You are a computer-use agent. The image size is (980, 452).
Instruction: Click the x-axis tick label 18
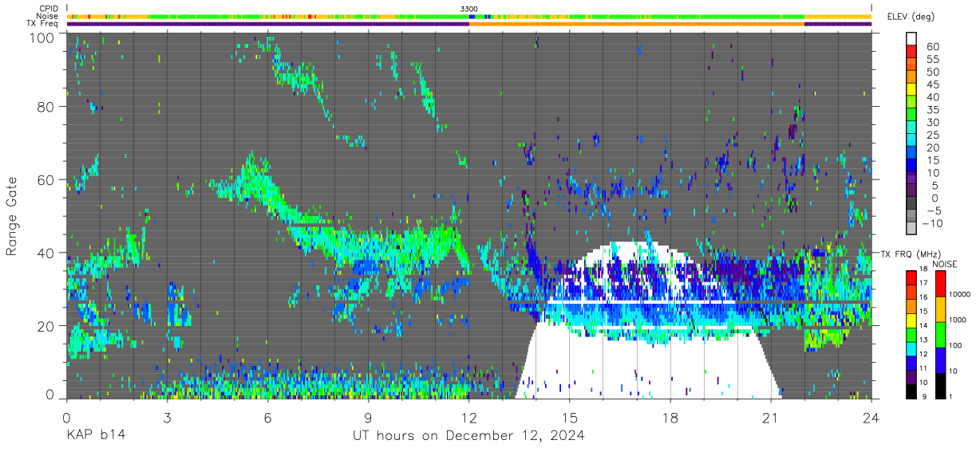click(670, 417)
